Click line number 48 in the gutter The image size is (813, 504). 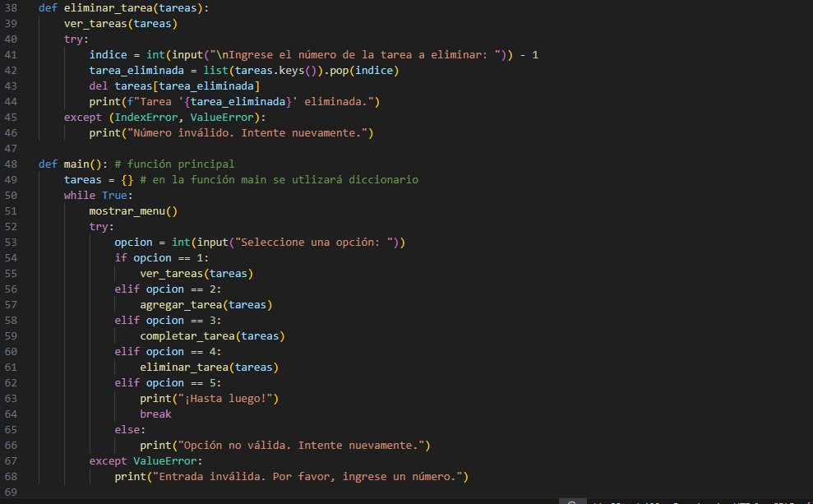click(x=11, y=164)
